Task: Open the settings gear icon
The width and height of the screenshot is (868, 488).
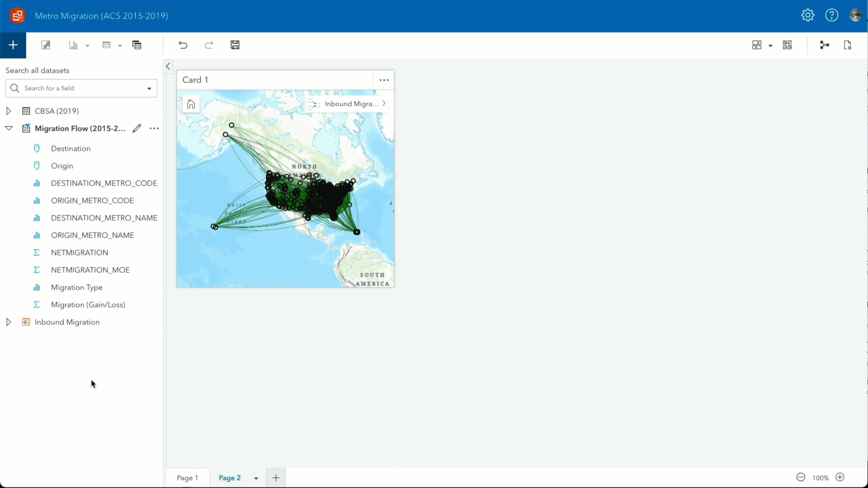Action: pyautogui.click(x=808, y=15)
